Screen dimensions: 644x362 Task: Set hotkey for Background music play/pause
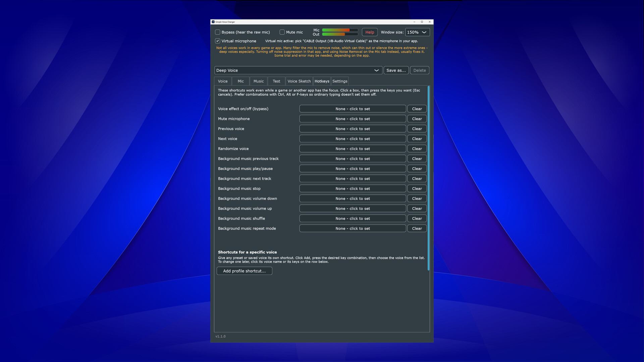353,169
